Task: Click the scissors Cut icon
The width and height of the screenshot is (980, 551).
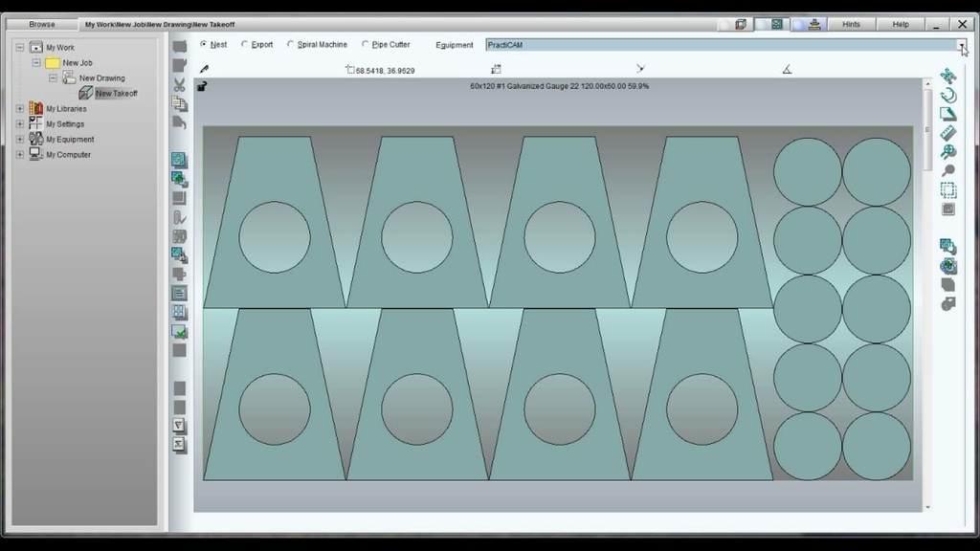Action: click(179, 84)
